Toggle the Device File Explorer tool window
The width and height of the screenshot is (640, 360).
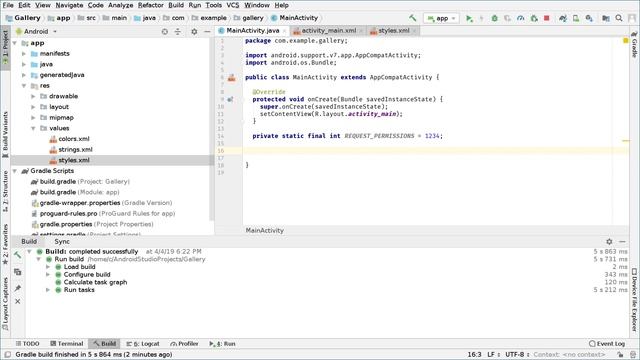pyautogui.click(x=634, y=300)
